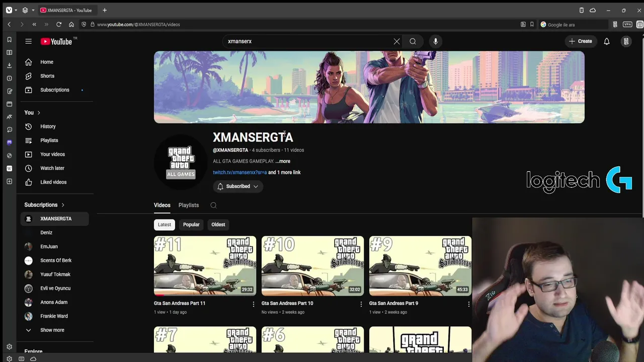Image resolution: width=644 pixels, height=362 pixels.
Task: Start voice search with microphone
Action: (436, 41)
